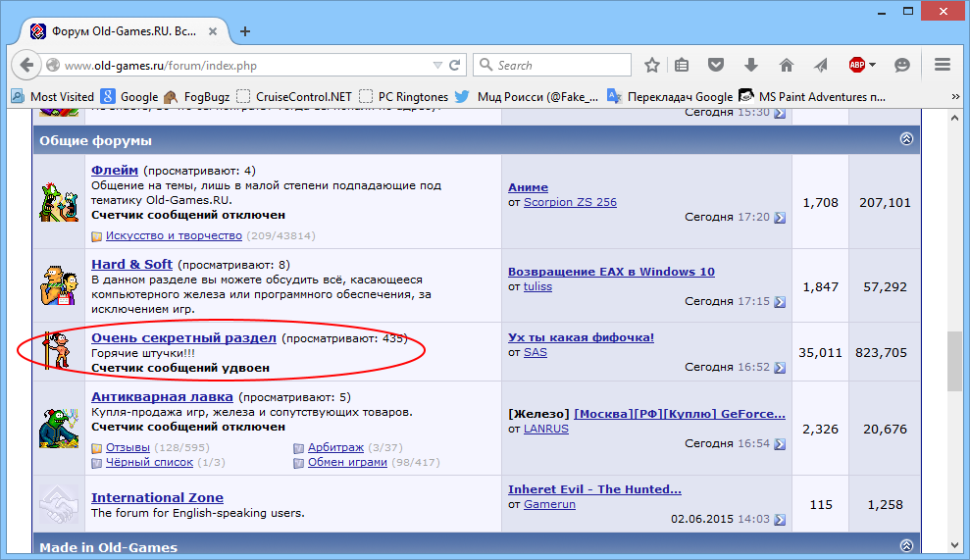This screenshot has width=970, height=560.
Task: Show more bookmarks via the chevron
Action: (x=955, y=96)
